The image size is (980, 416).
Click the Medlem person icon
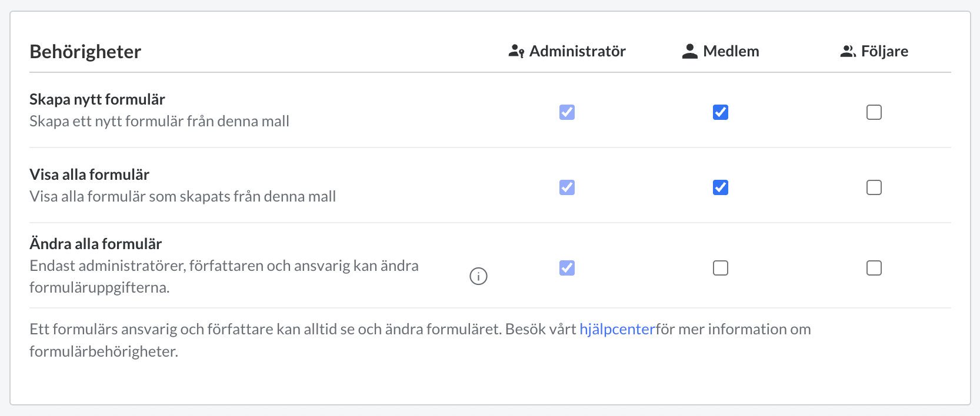689,52
